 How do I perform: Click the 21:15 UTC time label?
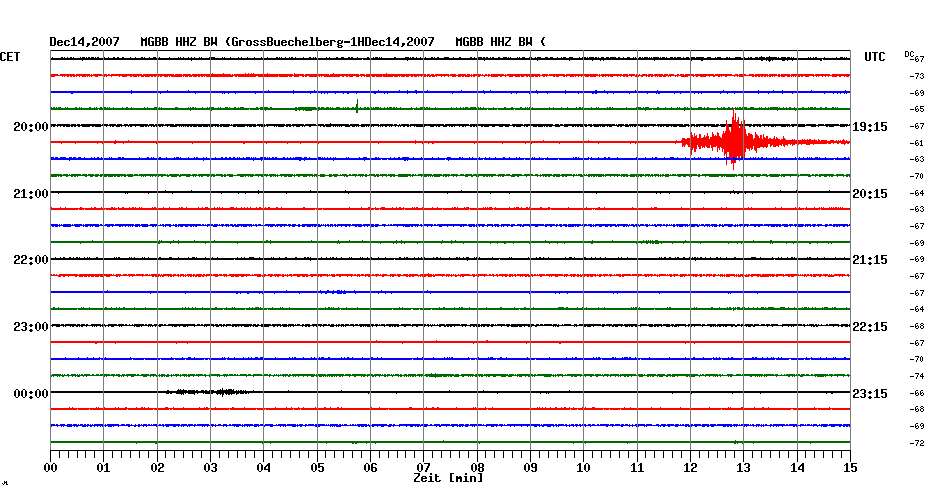click(x=870, y=260)
